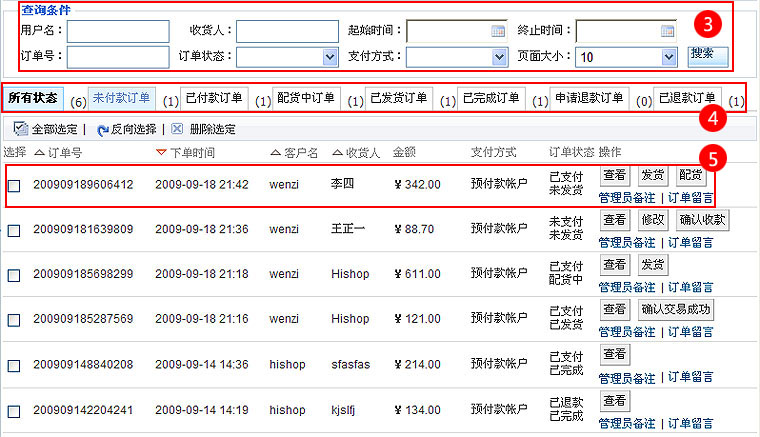Image resolution: width=760 pixels, height=437 pixels.
Task: Switch to the 未付款订单 tab
Action: point(122,98)
